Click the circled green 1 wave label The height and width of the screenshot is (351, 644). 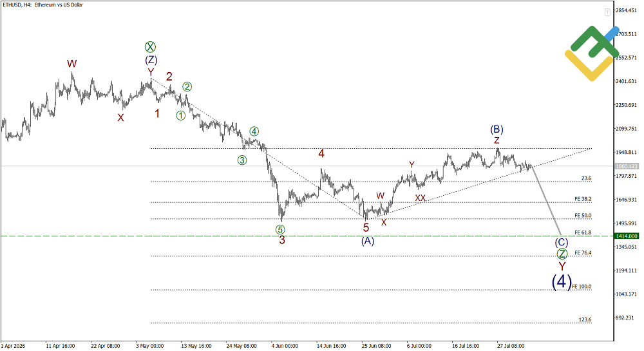tap(181, 116)
